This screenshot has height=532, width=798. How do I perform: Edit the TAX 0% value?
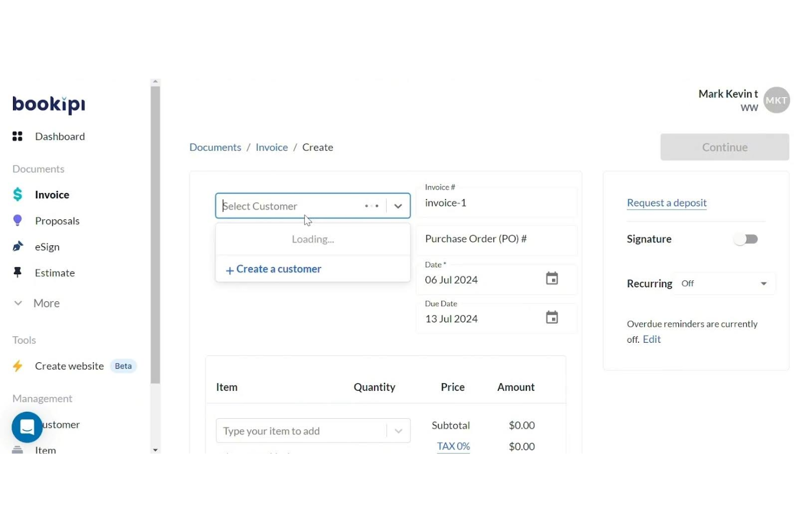pyautogui.click(x=453, y=446)
